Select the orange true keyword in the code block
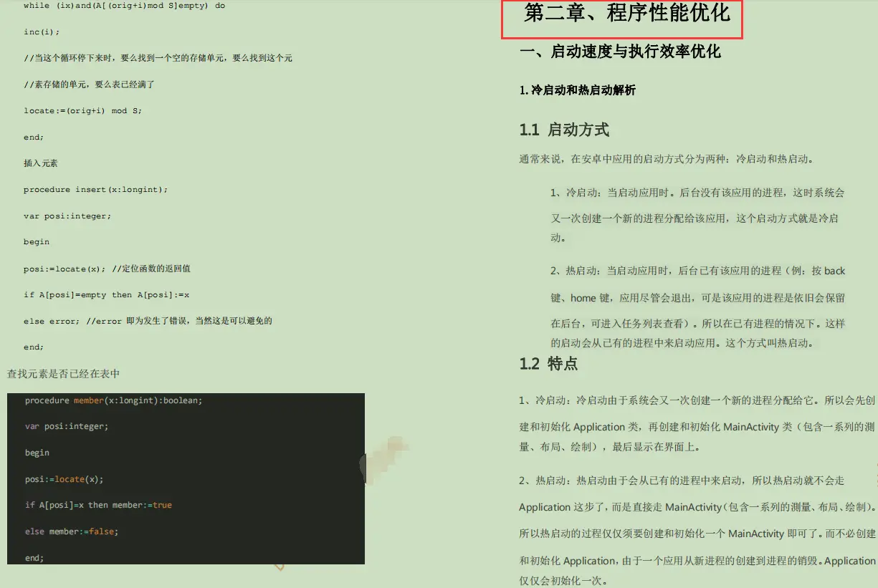This screenshot has height=588, width=878. click(x=162, y=505)
